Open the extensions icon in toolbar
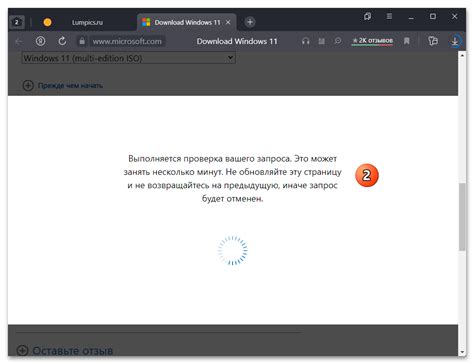 [433, 41]
